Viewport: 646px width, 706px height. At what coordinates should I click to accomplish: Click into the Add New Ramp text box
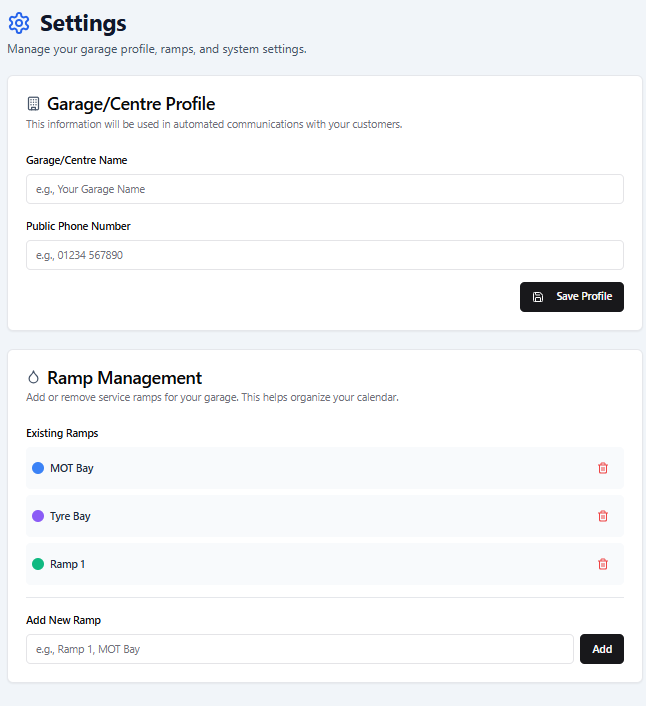pos(300,649)
